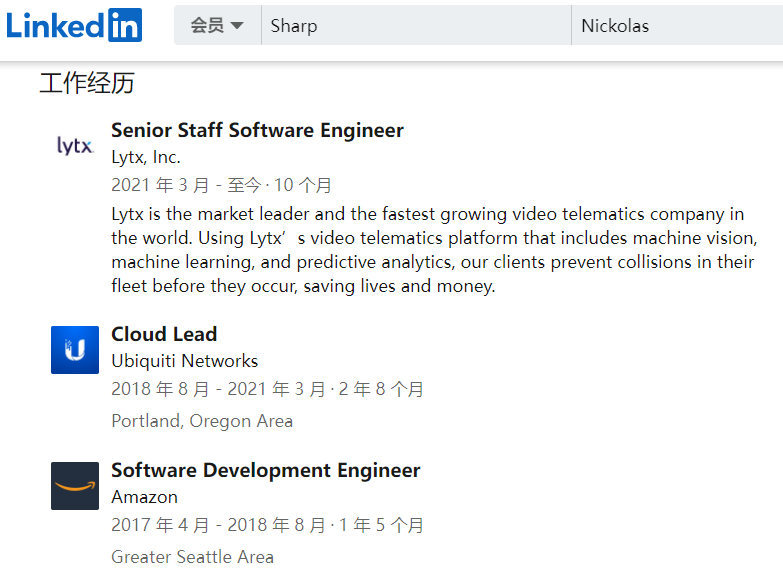This screenshot has width=783, height=568.
Task: Click the Lytx date range 至今 line
Action: point(221,185)
